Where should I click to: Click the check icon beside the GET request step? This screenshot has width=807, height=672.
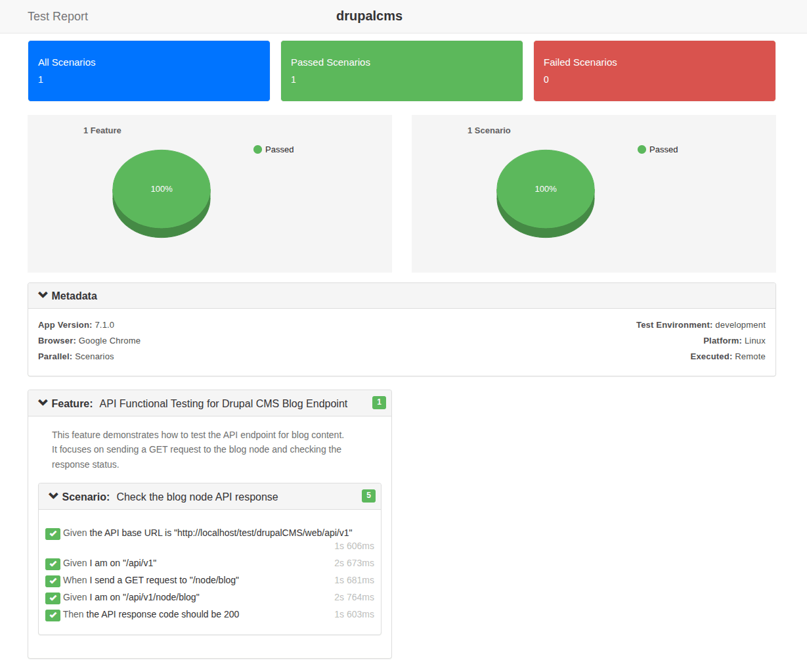53,581
